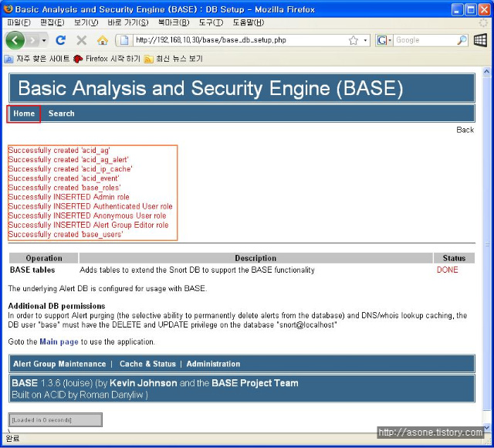Reload the current page
The width and height of the screenshot is (494, 448).
click(60, 40)
